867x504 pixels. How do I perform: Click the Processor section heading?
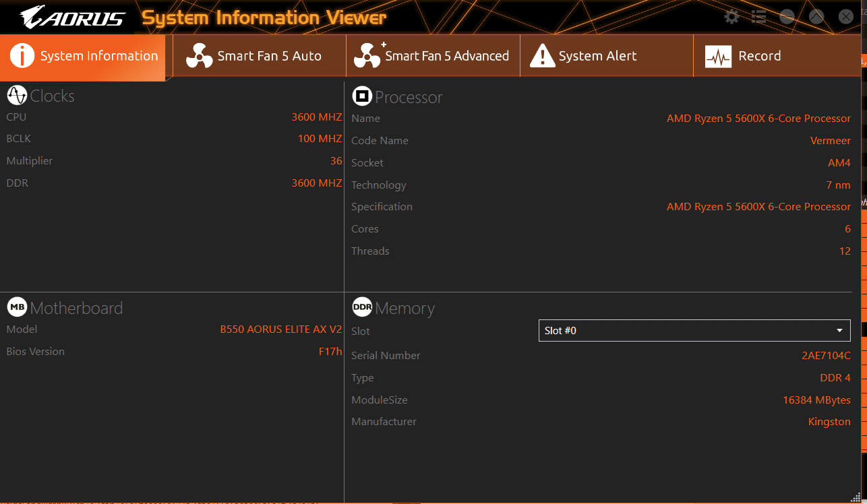(x=409, y=97)
